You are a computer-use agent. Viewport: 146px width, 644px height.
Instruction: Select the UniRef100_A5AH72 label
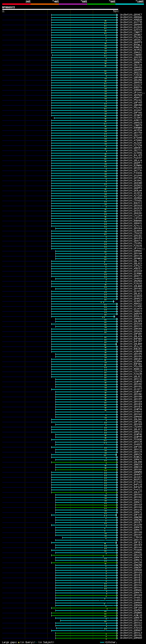(131, 98)
